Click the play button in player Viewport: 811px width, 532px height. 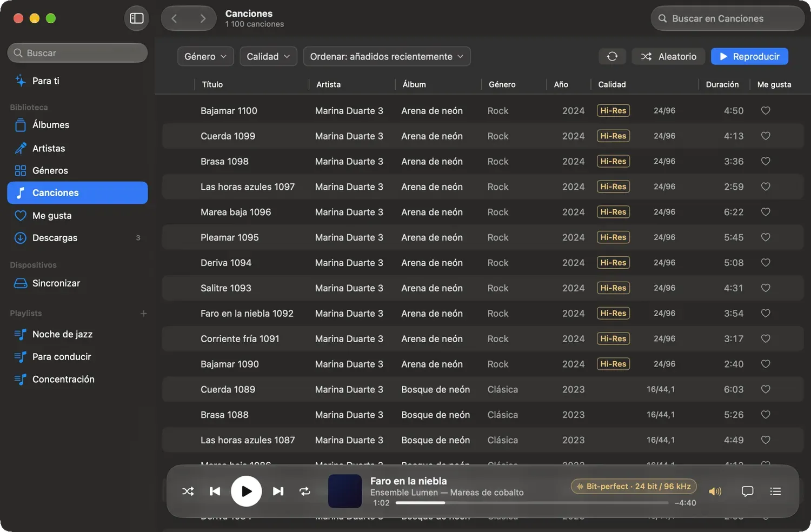coord(246,491)
